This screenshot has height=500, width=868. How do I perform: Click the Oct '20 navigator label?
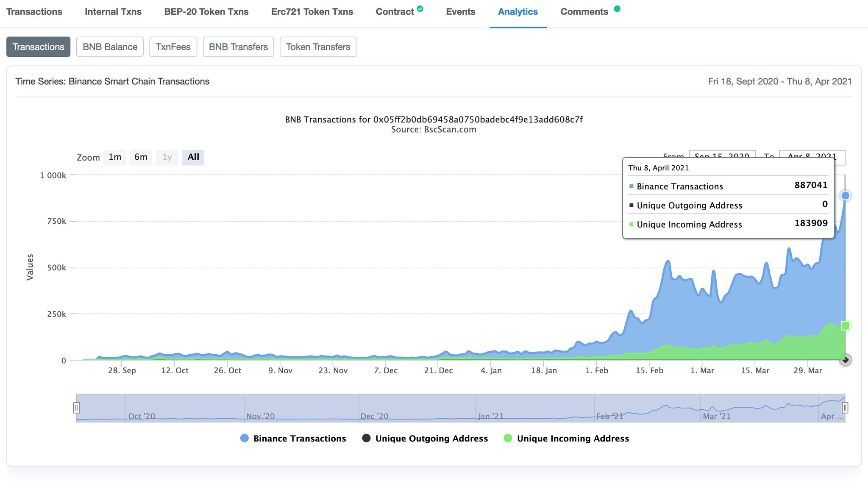point(142,416)
